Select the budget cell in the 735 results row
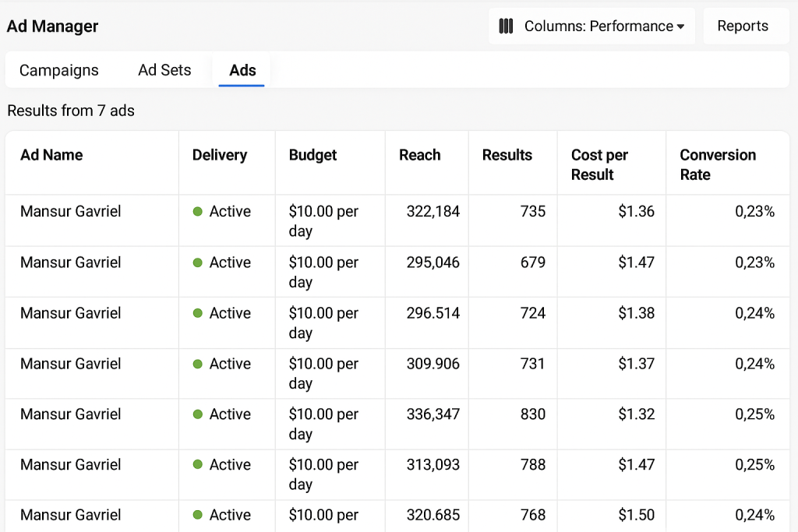The height and width of the screenshot is (532, 798). (323, 221)
